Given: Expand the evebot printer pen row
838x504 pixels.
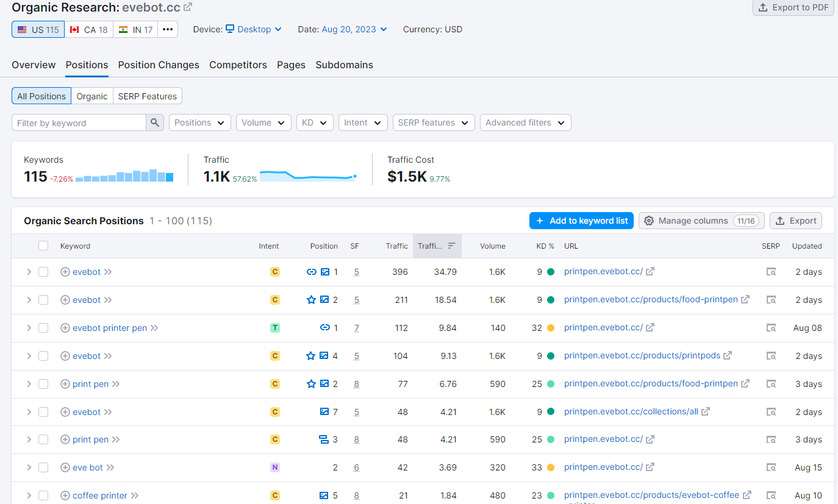Looking at the screenshot, I should tap(29, 328).
